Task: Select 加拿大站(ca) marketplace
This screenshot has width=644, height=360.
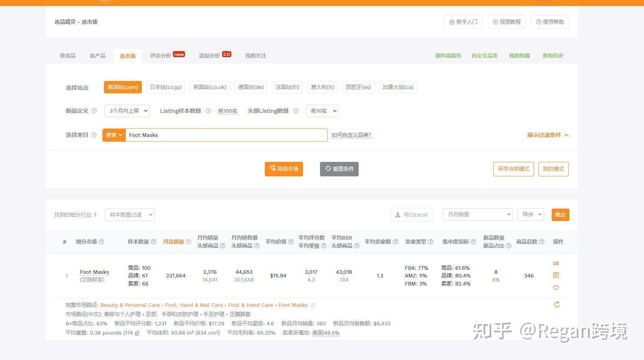Action: point(398,87)
